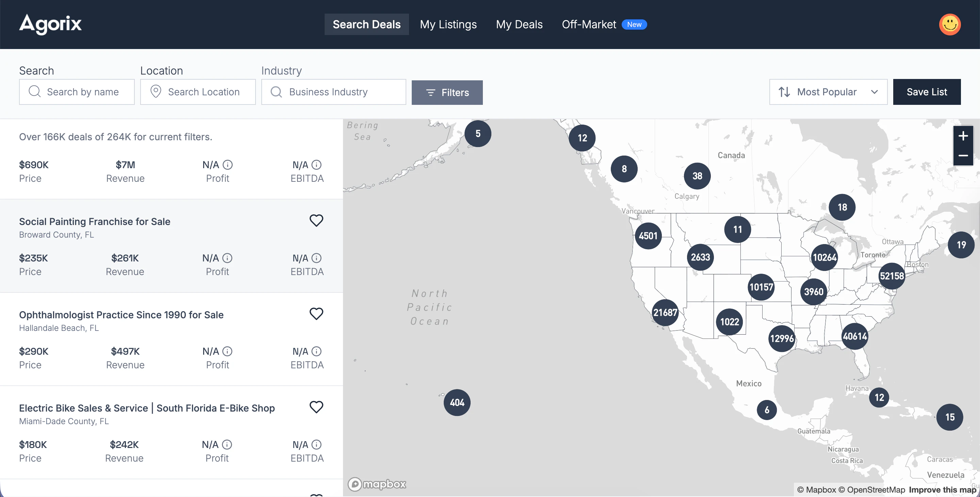Click the funnel icon on the Filters button

point(431,93)
